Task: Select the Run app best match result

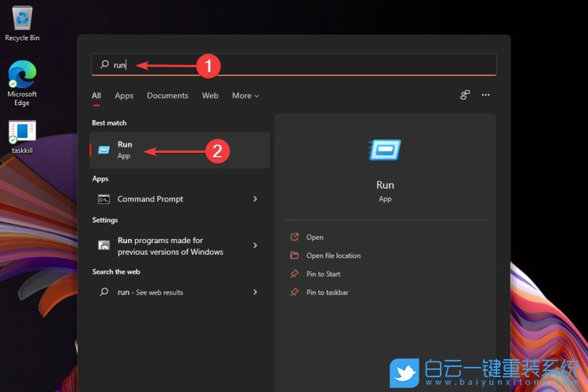Action: (x=180, y=150)
